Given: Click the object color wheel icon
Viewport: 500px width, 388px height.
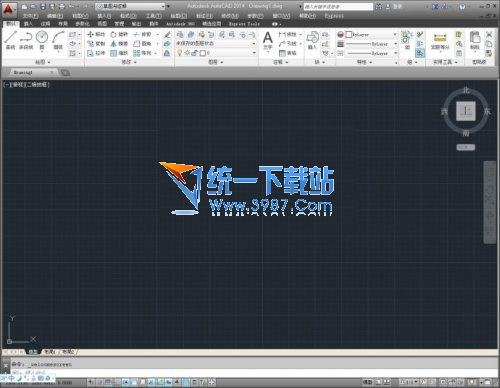Looking at the screenshot, I should pos(340,34).
